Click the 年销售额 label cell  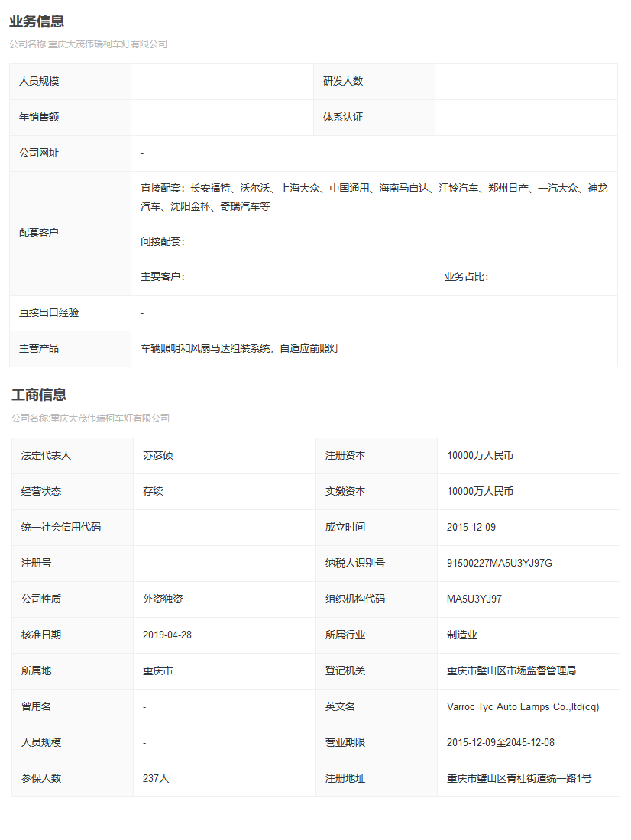tap(70, 118)
